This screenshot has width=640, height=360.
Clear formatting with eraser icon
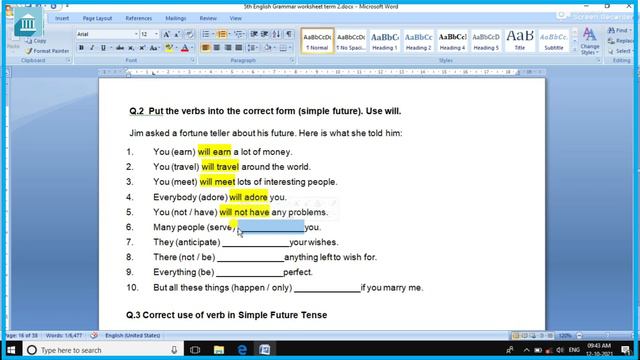[189, 34]
